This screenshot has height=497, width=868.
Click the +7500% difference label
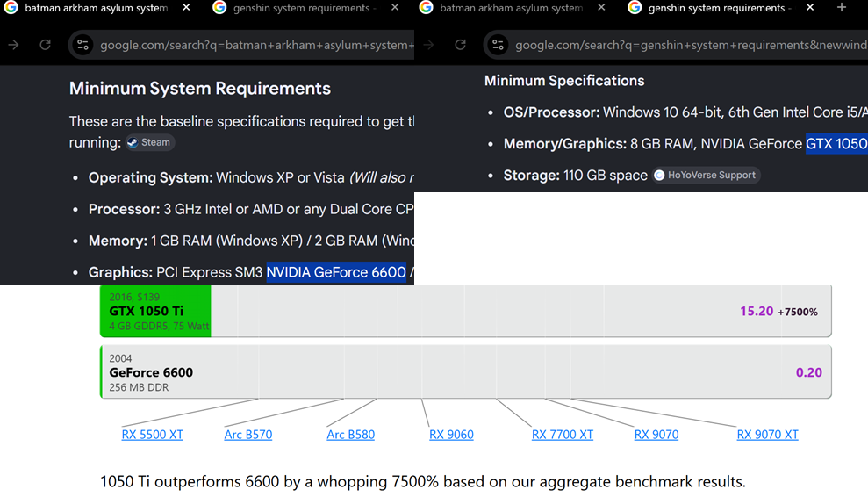coord(798,312)
